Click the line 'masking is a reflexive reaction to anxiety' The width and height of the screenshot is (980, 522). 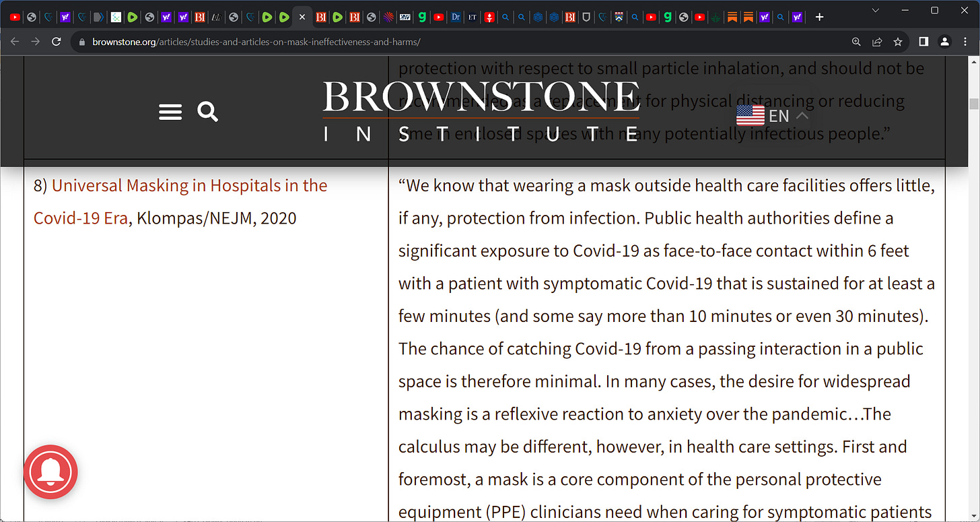tap(645, 414)
